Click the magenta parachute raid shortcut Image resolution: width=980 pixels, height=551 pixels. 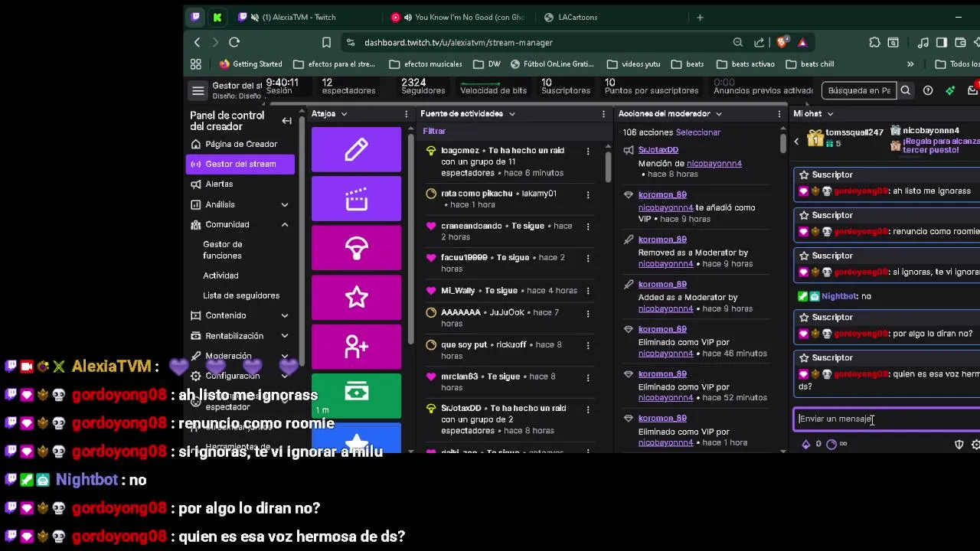[x=356, y=248]
